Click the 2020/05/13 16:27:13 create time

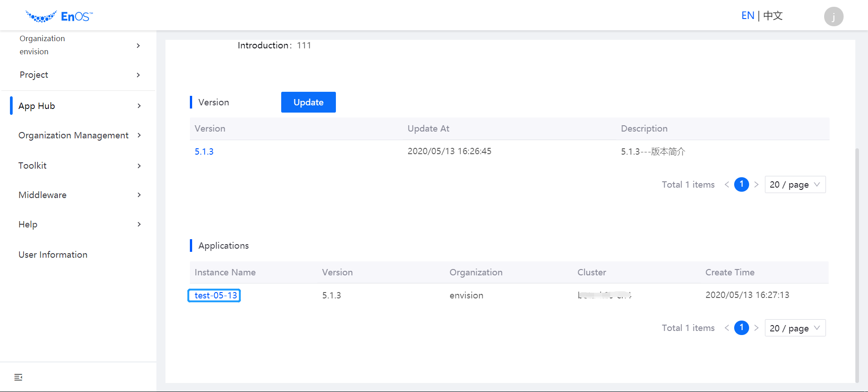[747, 295]
